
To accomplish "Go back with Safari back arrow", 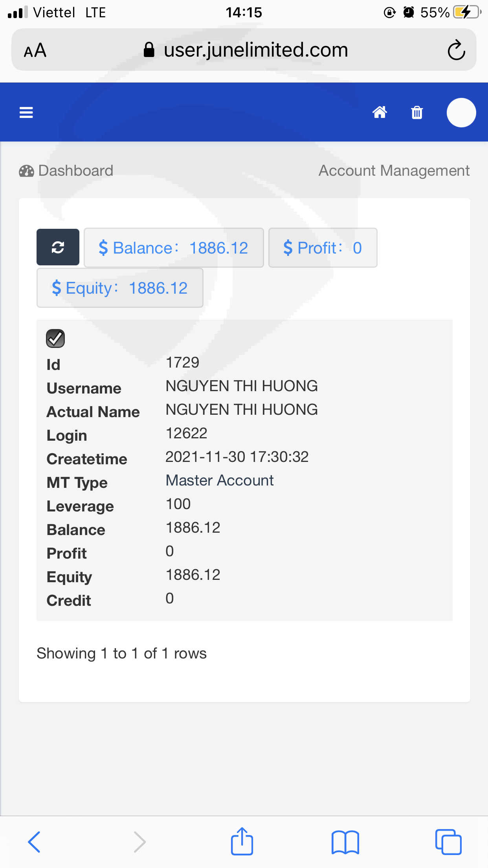I will coord(34,842).
